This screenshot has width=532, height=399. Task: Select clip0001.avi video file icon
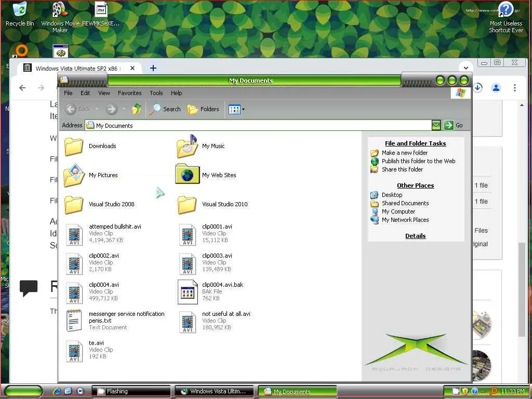[x=188, y=234]
